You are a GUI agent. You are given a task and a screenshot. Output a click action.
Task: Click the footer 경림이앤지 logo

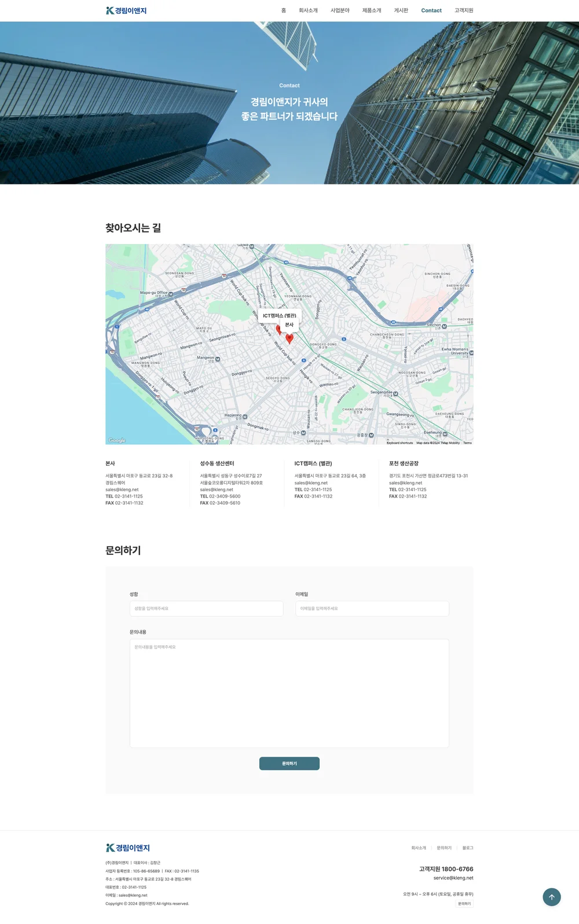tap(127, 848)
